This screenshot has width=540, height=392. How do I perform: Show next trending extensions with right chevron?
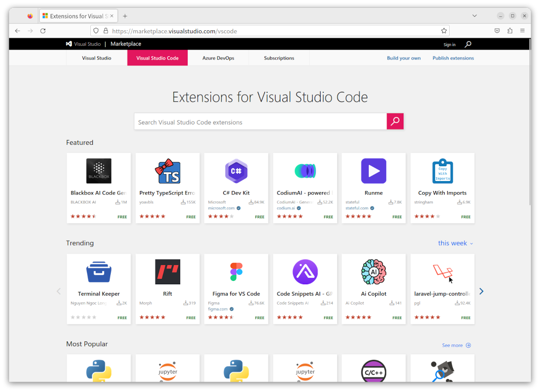pos(481,291)
